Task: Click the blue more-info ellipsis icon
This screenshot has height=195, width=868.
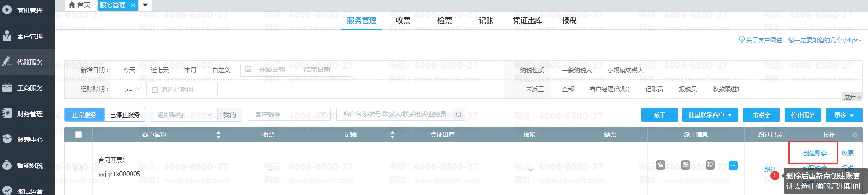Action: (x=733, y=165)
